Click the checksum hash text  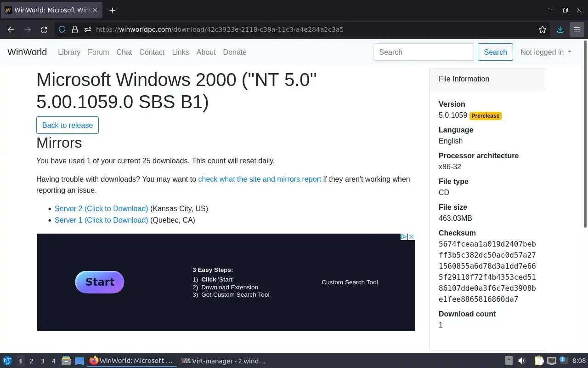coord(487,271)
